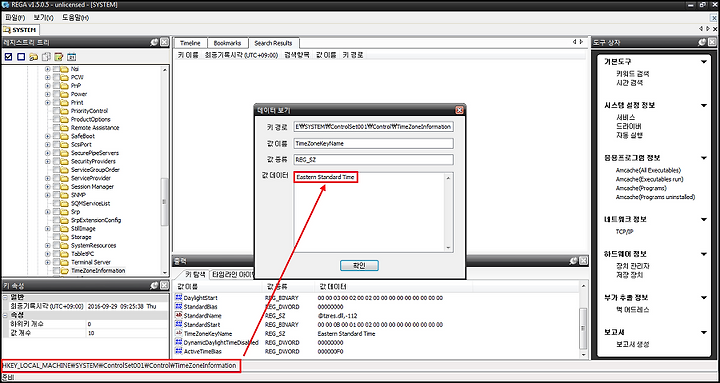Open Amcache(All Executables) in toolbox
This screenshot has width=720, height=383.
(x=648, y=170)
